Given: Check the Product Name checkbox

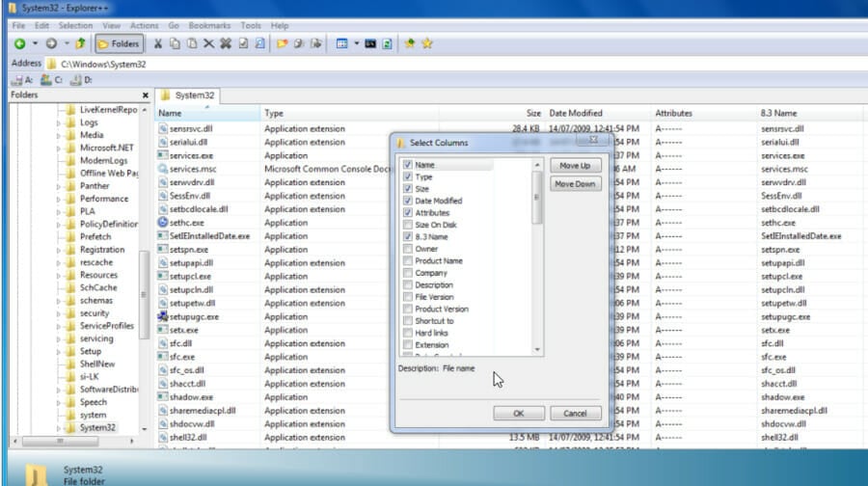Looking at the screenshot, I should pyautogui.click(x=408, y=260).
